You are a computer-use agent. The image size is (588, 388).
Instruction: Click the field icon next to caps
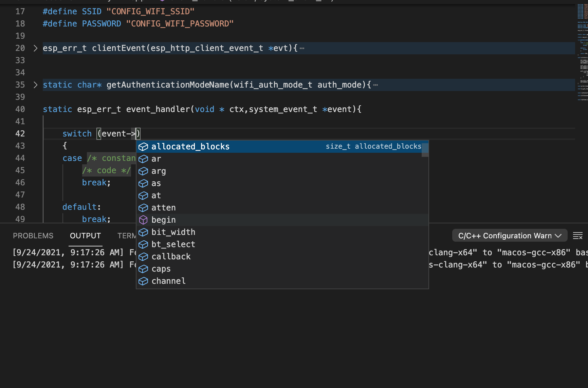pyautogui.click(x=143, y=269)
